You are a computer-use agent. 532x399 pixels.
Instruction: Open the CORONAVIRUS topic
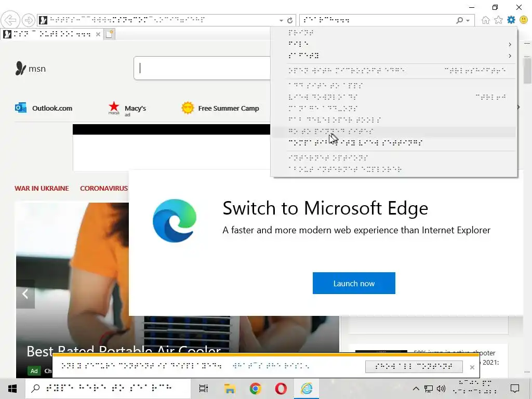[x=104, y=188]
